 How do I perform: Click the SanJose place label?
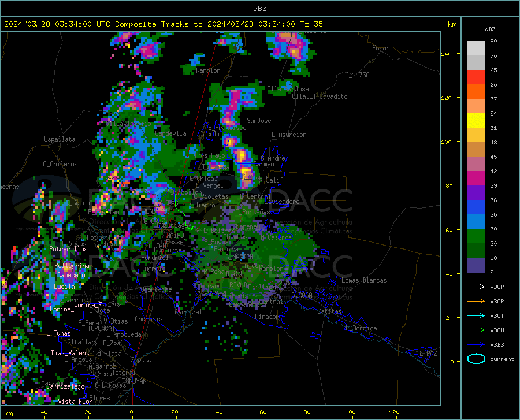click(259, 121)
